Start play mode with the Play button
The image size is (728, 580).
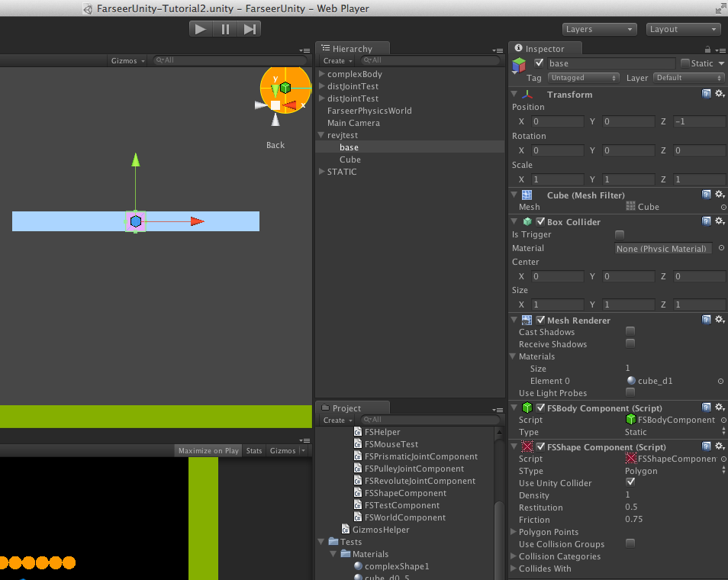[x=201, y=29]
